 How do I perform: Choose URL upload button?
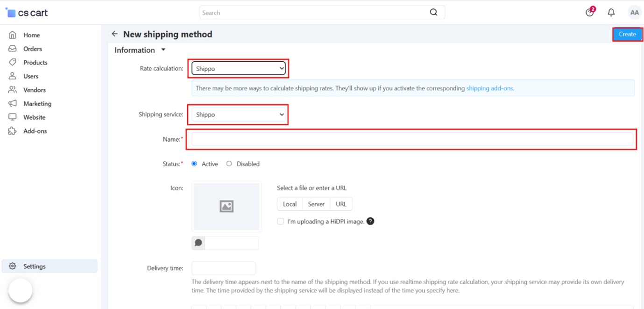pos(341,204)
